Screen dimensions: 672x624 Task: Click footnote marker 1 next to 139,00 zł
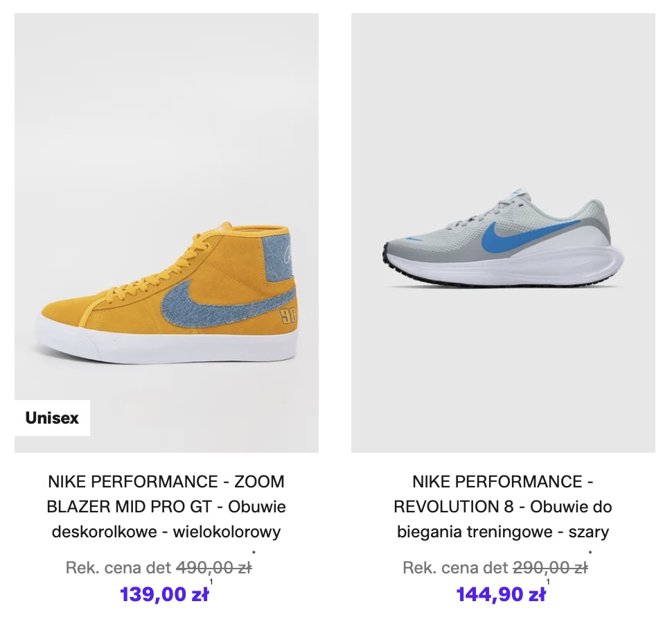point(211,582)
